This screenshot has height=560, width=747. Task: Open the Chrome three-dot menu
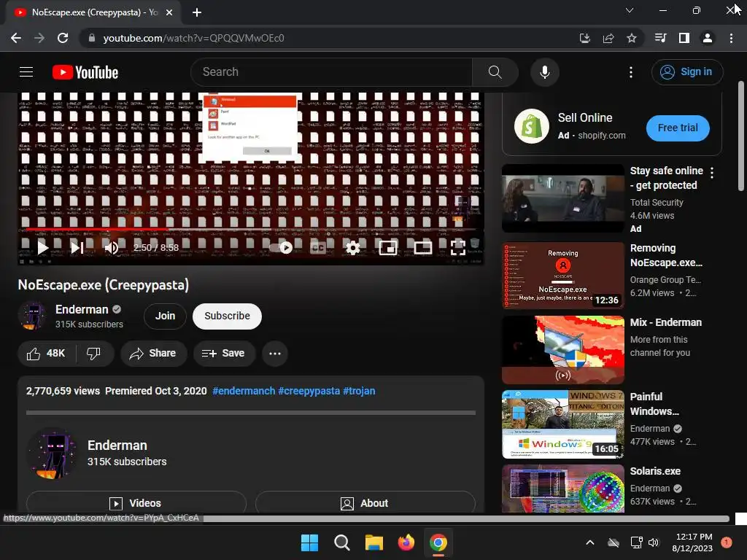click(731, 38)
